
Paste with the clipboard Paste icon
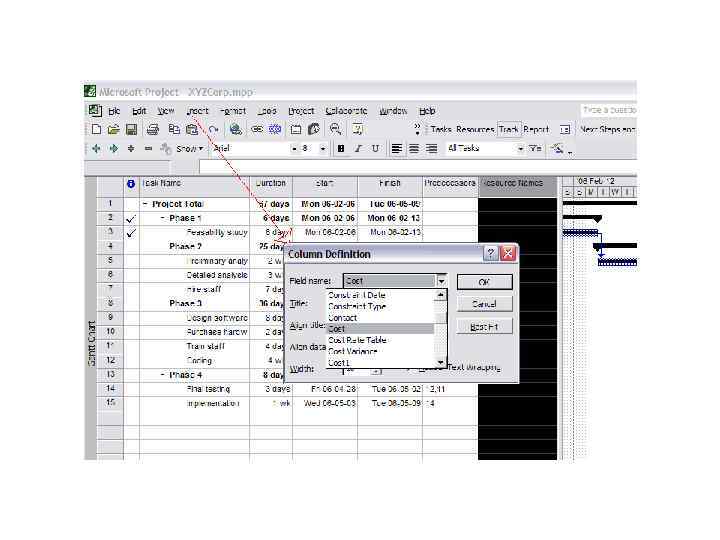(x=192, y=129)
